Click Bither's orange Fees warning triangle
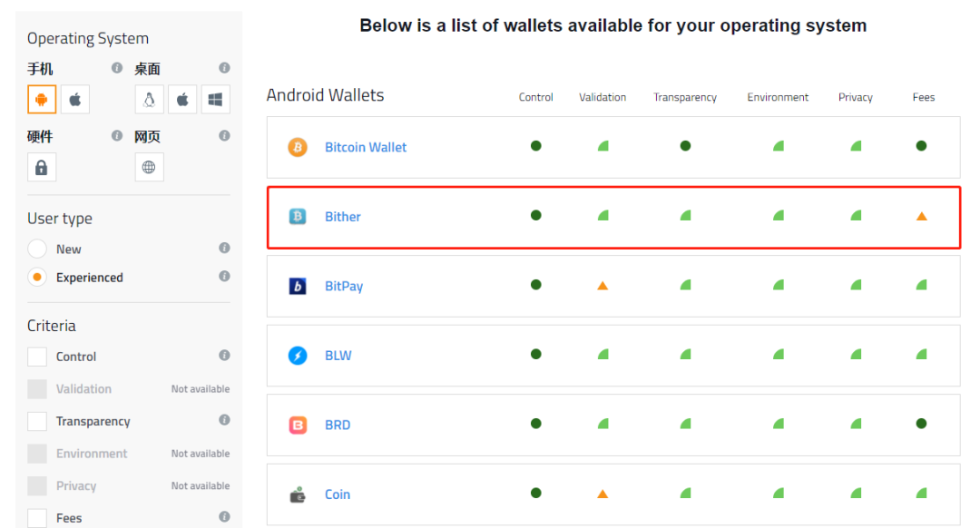 pos(921,217)
